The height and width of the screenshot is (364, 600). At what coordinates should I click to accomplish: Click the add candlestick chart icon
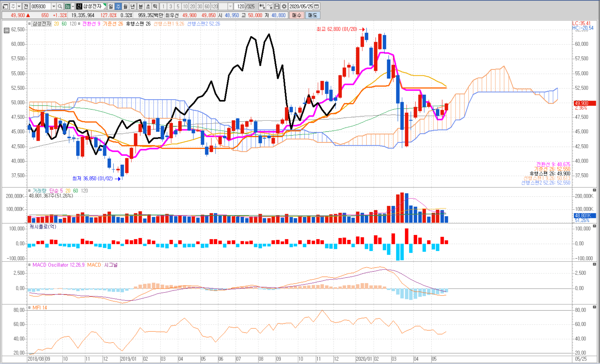coord(262,6)
